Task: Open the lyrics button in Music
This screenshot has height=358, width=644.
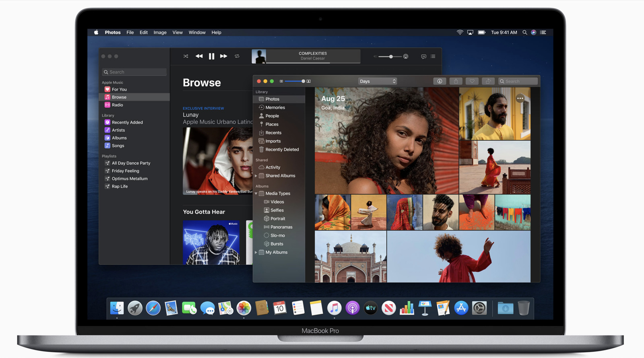Action: click(x=423, y=57)
